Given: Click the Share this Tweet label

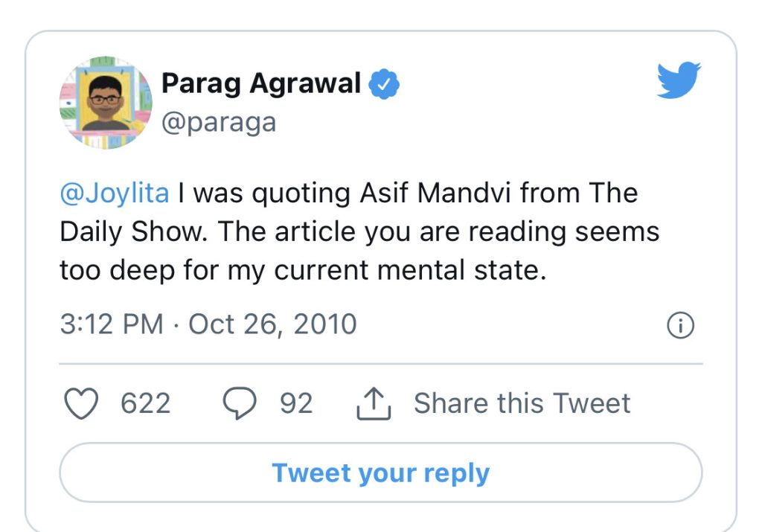Looking at the screenshot, I should [x=522, y=403].
